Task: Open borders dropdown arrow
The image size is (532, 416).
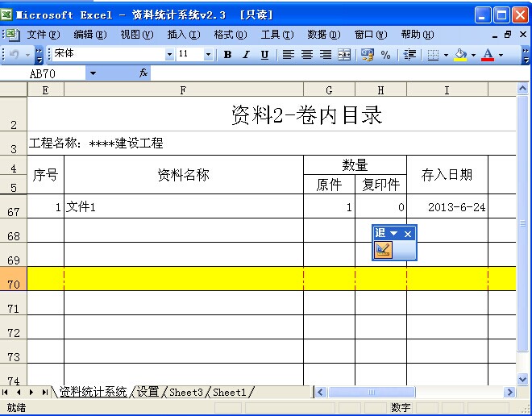Action: (446, 55)
